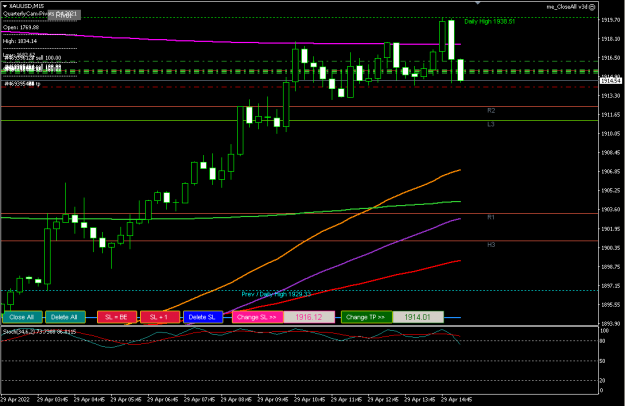This screenshot has height=406, width=625.
Task: Click the L3 level label
Action: [x=491, y=124]
